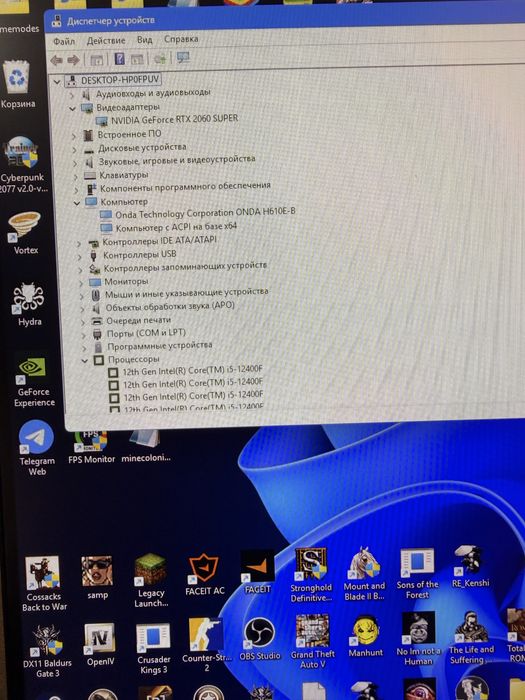This screenshot has width=525, height=700.
Task: Select the Telegram Web desktop shortcut
Action: click(x=37, y=448)
